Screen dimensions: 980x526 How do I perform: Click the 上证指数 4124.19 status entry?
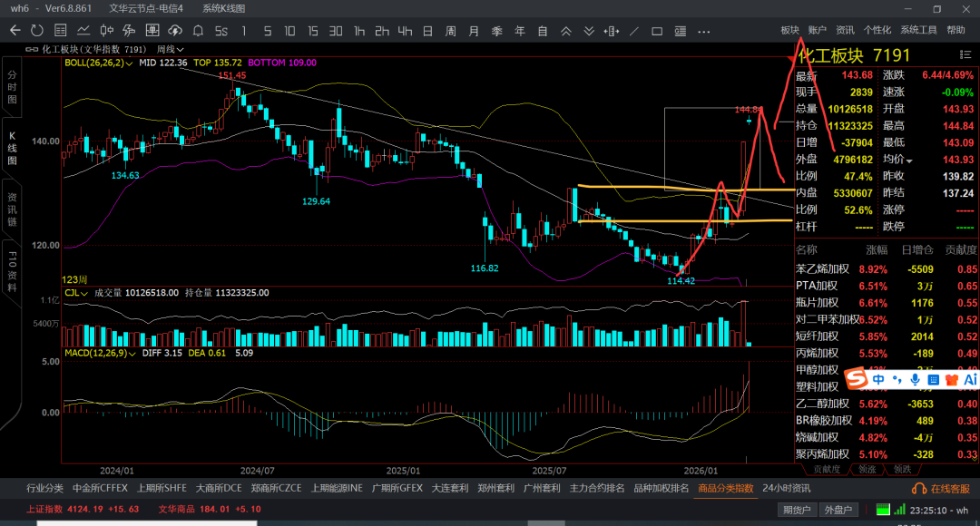pos(83,509)
